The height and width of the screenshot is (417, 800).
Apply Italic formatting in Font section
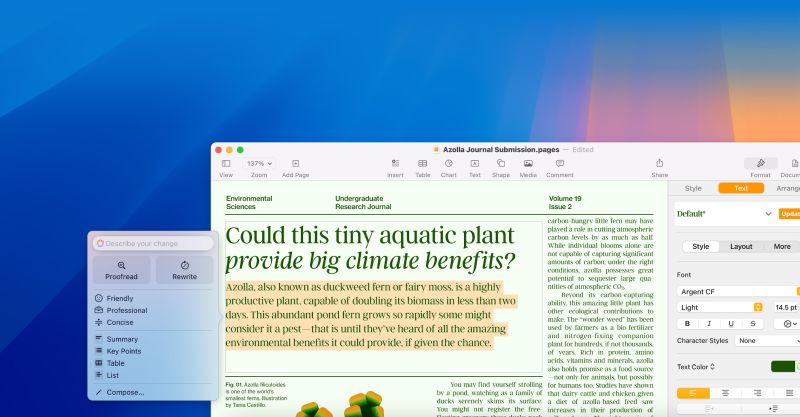point(709,324)
